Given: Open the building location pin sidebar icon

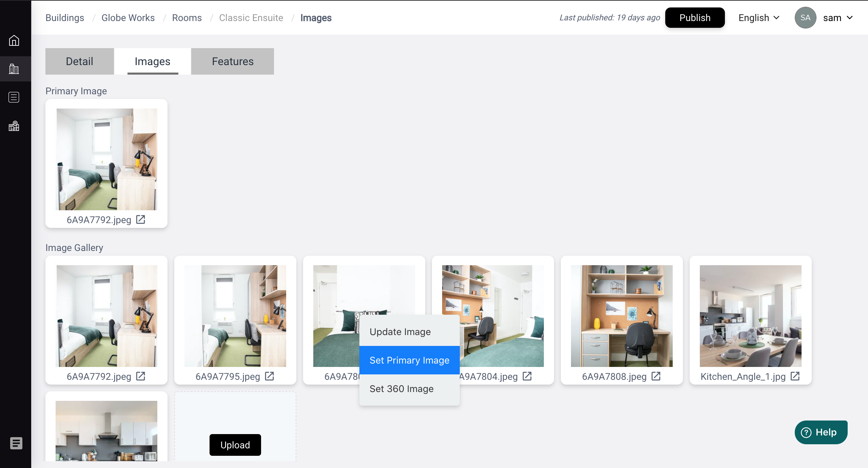Looking at the screenshot, I should tap(14, 126).
